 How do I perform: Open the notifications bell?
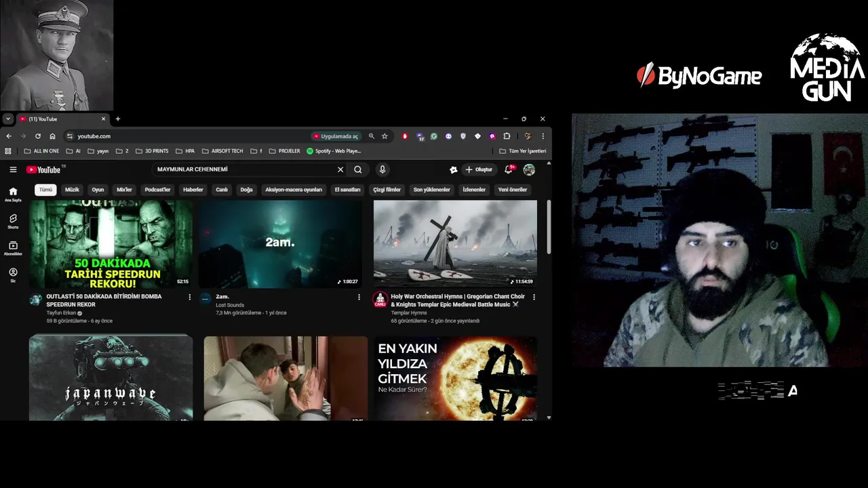(509, 169)
